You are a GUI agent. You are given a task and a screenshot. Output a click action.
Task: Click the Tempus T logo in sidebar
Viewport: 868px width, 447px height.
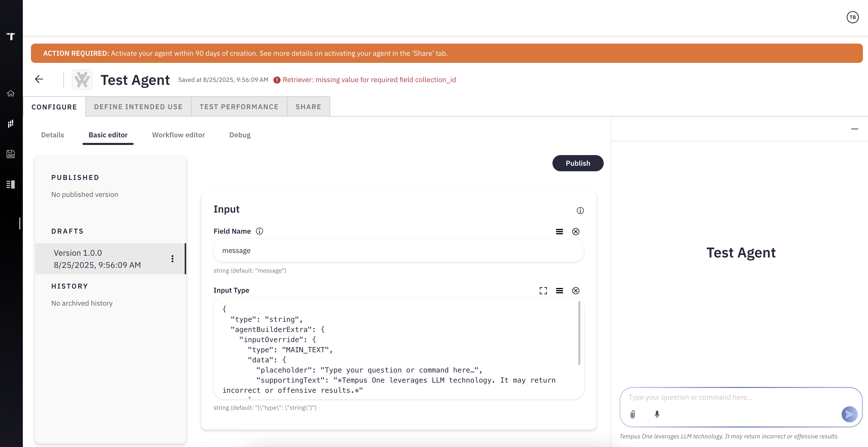coord(11,36)
